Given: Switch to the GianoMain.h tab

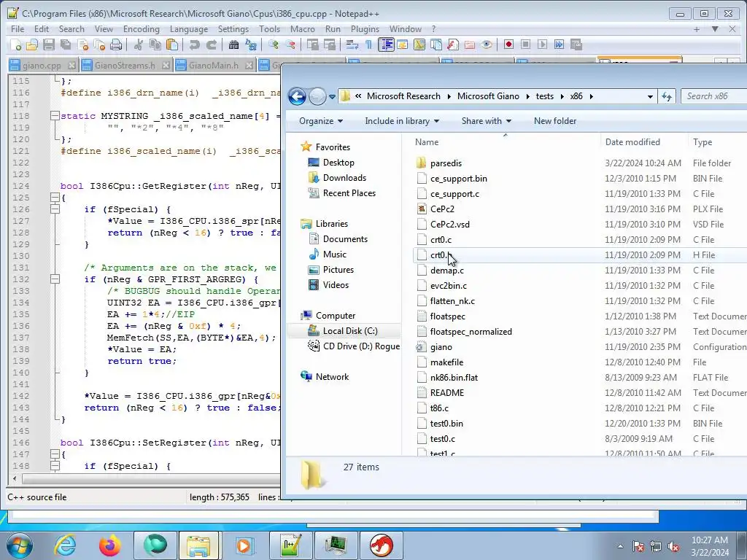Looking at the screenshot, I should point(214,66).
